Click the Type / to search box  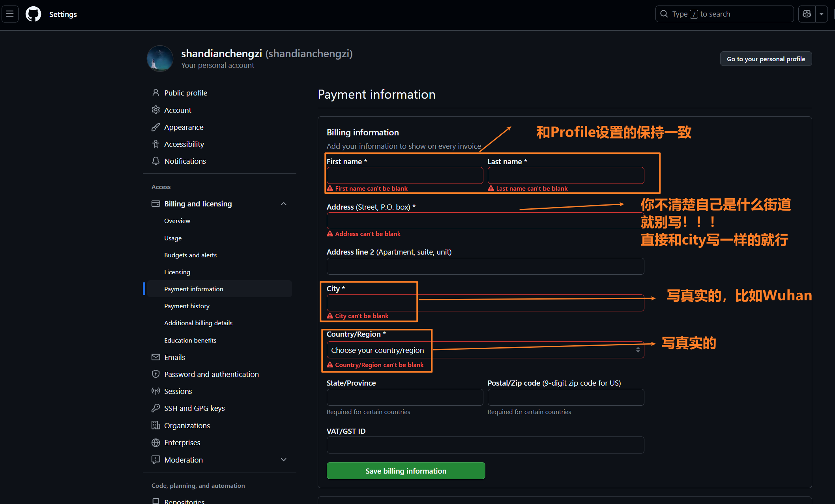[725, 14]
